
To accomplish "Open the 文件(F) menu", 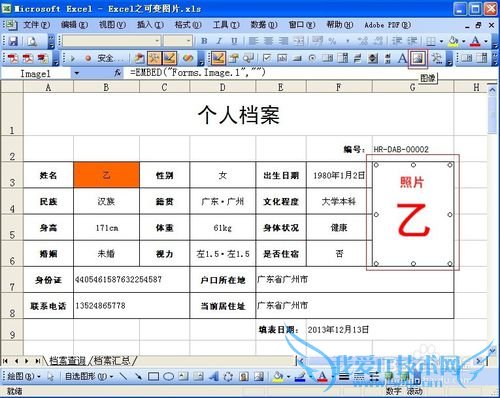I will coord(36,25).
